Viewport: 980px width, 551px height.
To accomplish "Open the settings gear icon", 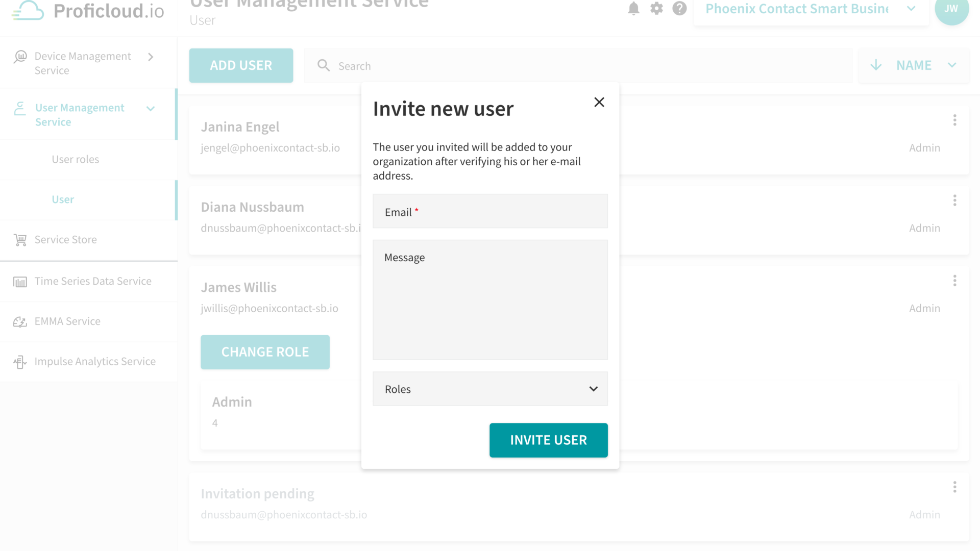I will pos(656,9).
